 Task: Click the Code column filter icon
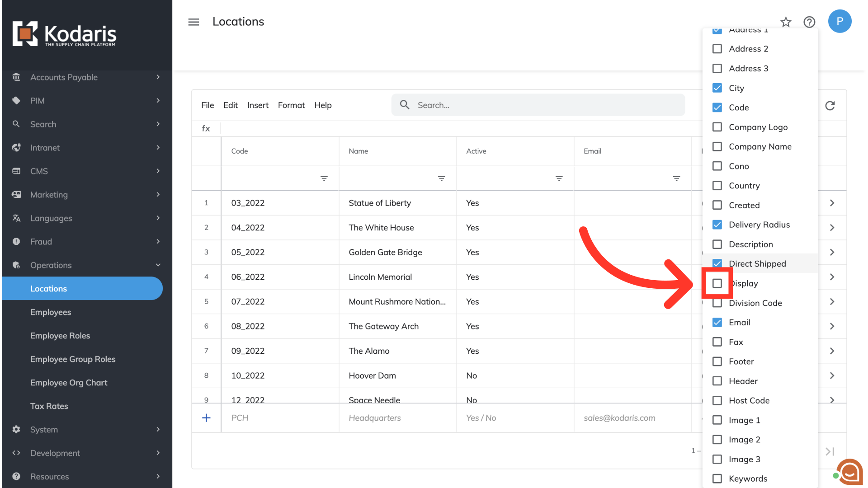(324, 178)
